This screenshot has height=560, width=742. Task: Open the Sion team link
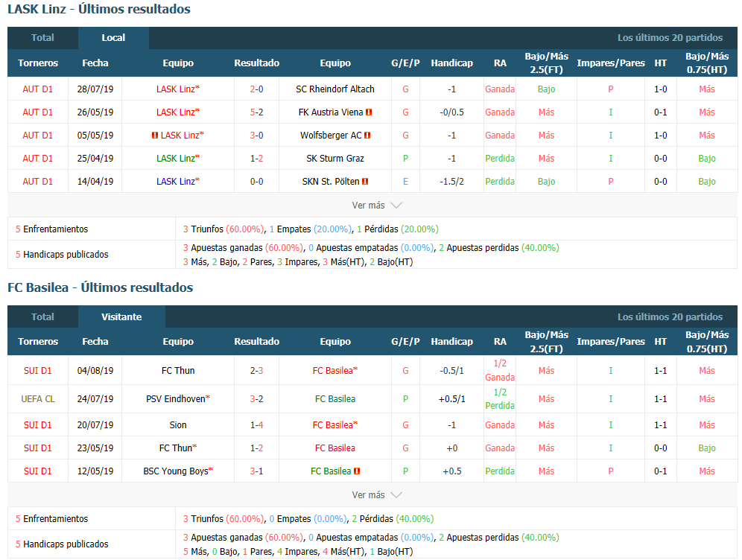click(x=178, y=424)
